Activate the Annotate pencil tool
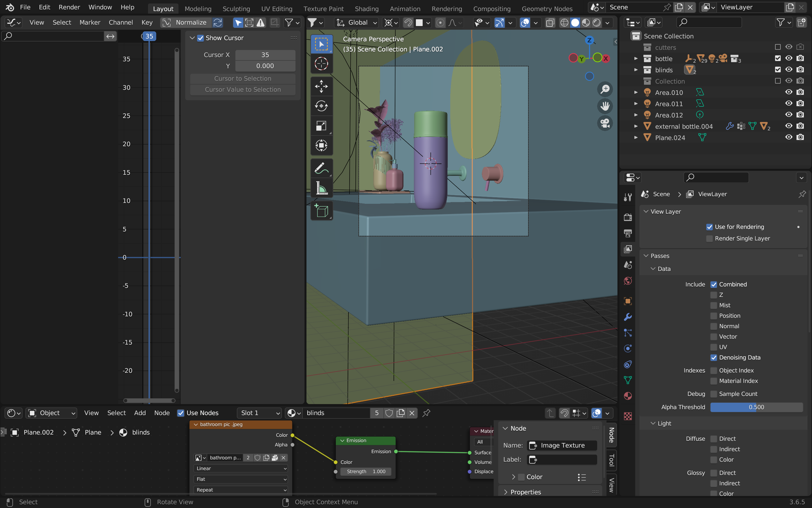The width and height of the screenshot is (812, 508). coord(321,168)
